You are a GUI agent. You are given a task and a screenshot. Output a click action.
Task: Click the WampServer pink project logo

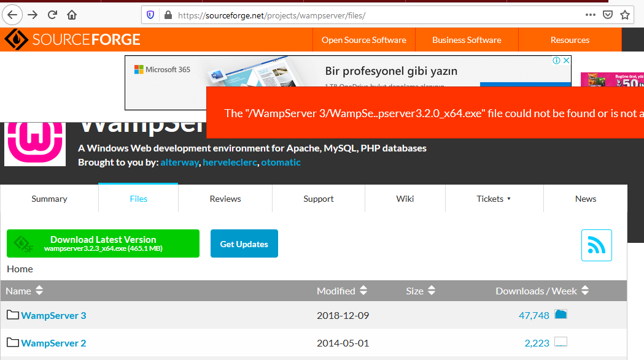click(x=35, y=144)
